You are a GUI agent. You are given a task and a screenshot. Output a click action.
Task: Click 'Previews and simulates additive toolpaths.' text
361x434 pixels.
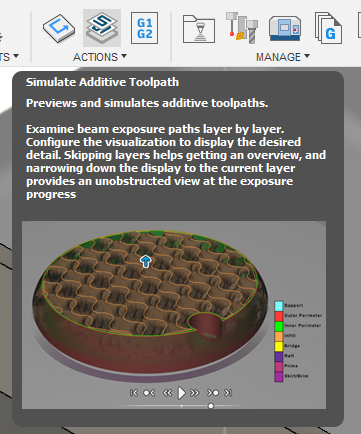point(147,103)
